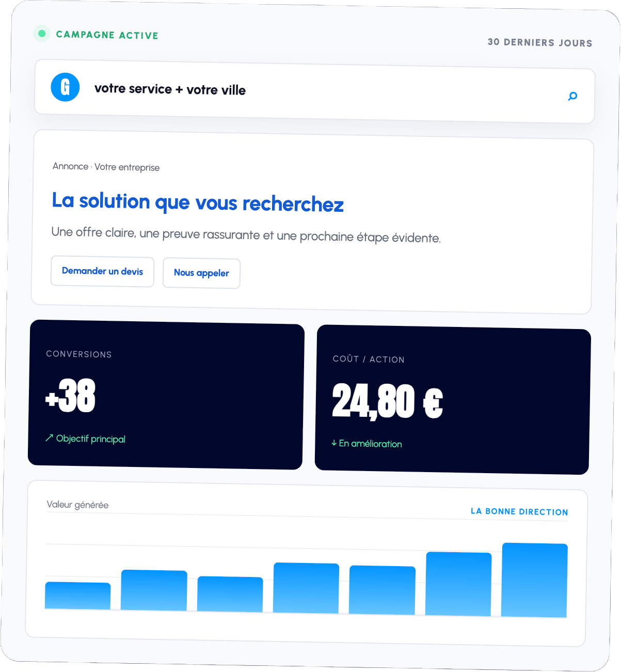This screenshot has width=621, height=672.
Task: Select the 30 derniers jours period label
Action: click(540, 42)
